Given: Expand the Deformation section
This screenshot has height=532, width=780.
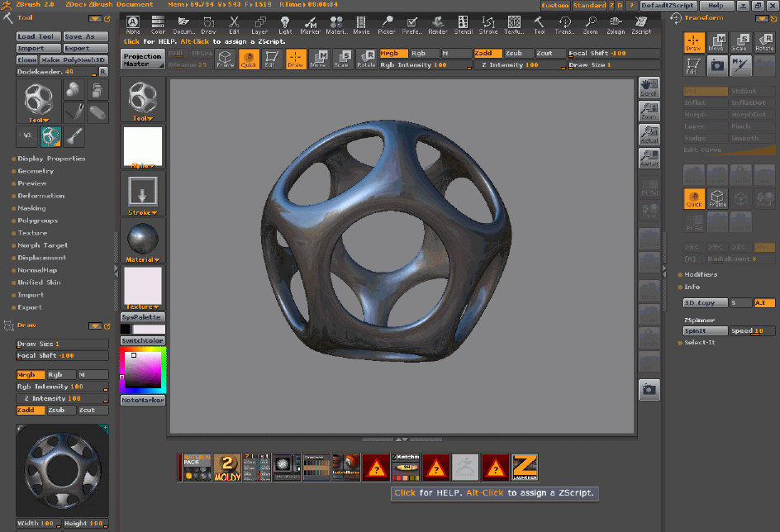Looking at the screenshot, I should coord(41,196).
